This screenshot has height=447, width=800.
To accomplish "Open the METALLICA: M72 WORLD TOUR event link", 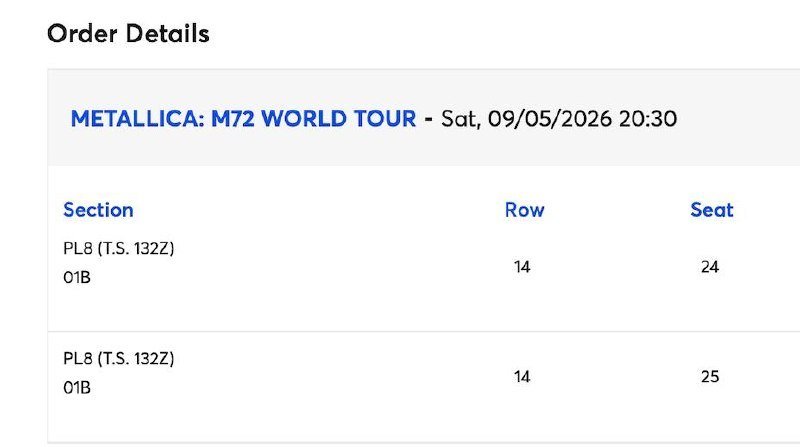I will pos(243,119).
